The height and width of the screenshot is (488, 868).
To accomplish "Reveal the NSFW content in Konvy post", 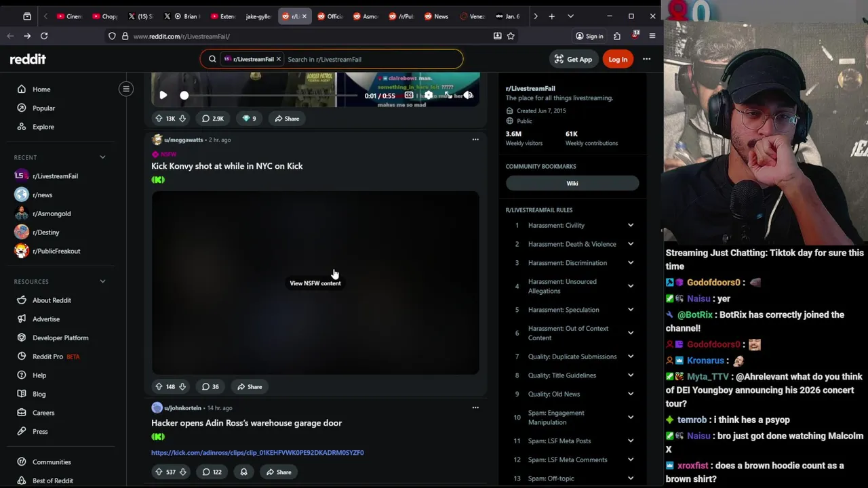I will [315, 283].
